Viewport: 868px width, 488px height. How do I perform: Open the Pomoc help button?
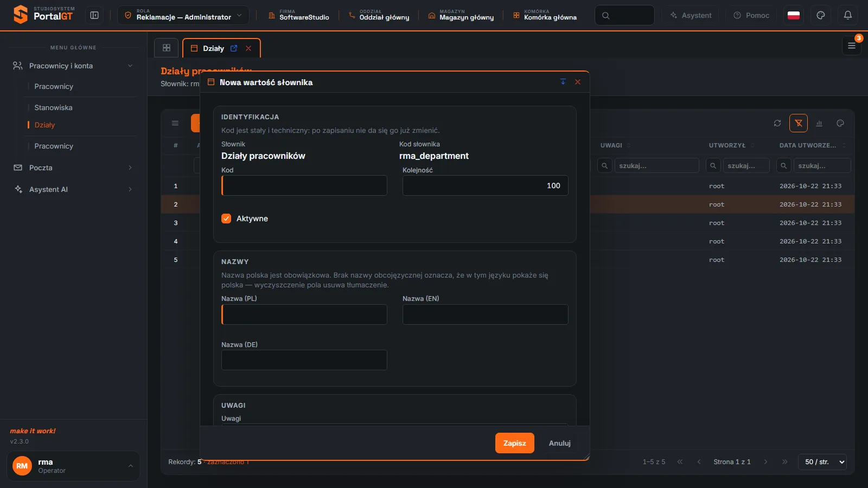[x=752, y=15]
